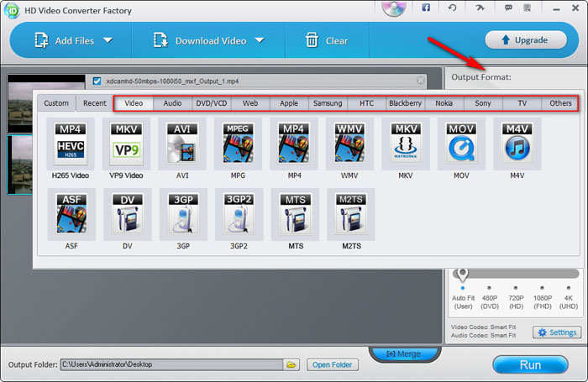Viewport: 588px width, 382px height.
Task: Uncheck the xdcamhd mp4 file checkbox
Action: click(97, 81)
